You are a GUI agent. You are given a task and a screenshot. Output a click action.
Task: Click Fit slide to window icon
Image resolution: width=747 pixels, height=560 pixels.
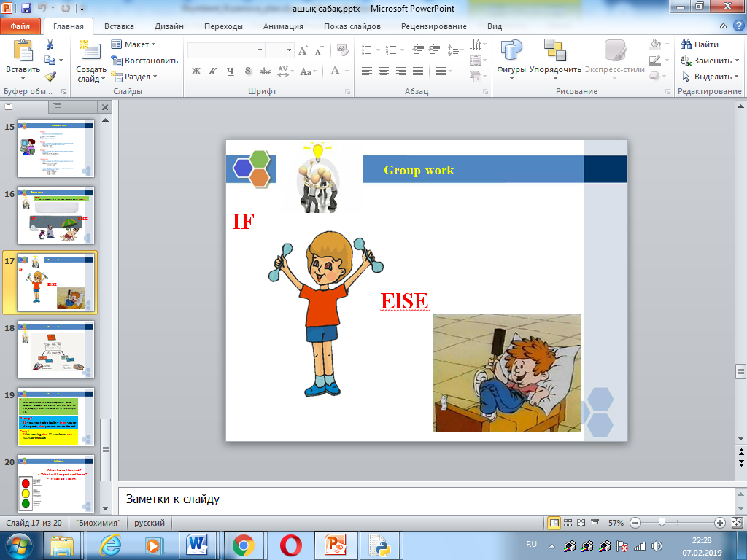pos(737,523)
